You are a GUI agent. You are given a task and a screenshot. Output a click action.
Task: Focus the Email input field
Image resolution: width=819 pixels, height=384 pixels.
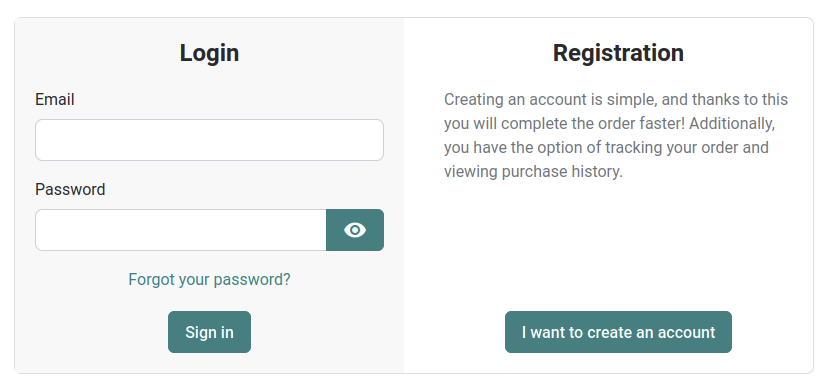pos(209,140)
